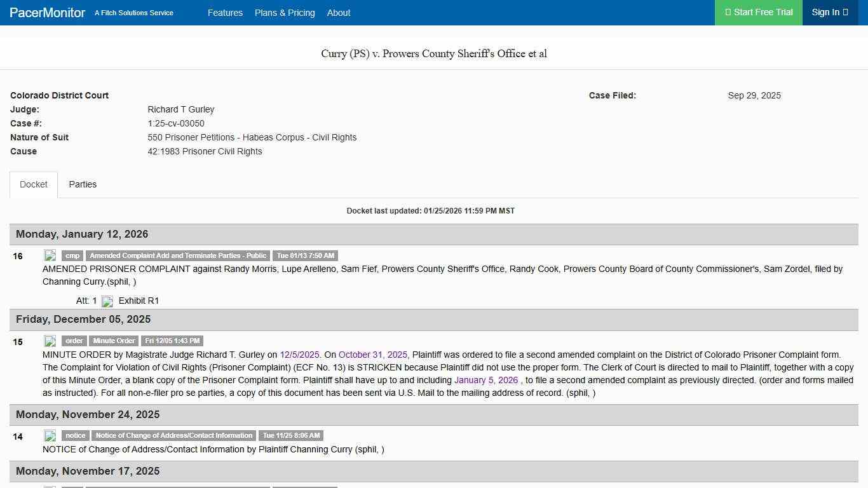
Task: Open the document icon for entry 14 notice
Action: pos(50,436)
